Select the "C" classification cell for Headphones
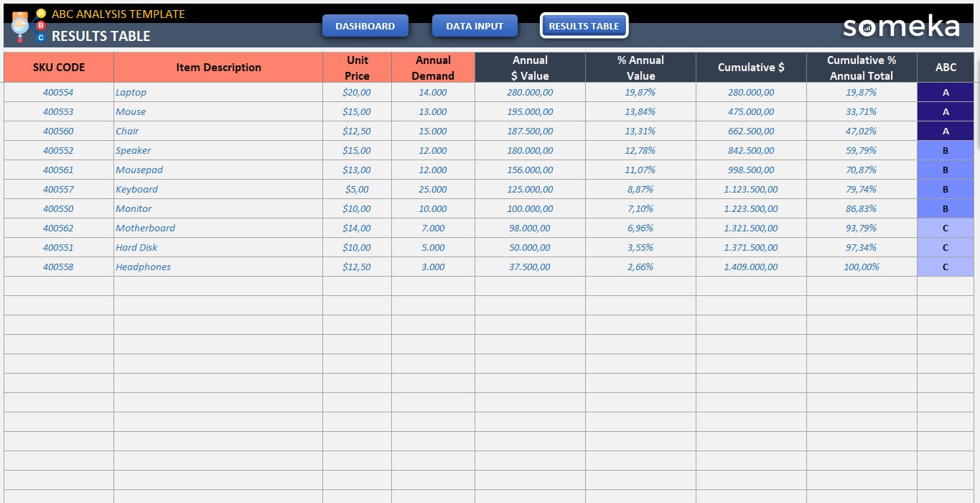Screen dimensions: 980x503 coord(945,267)
